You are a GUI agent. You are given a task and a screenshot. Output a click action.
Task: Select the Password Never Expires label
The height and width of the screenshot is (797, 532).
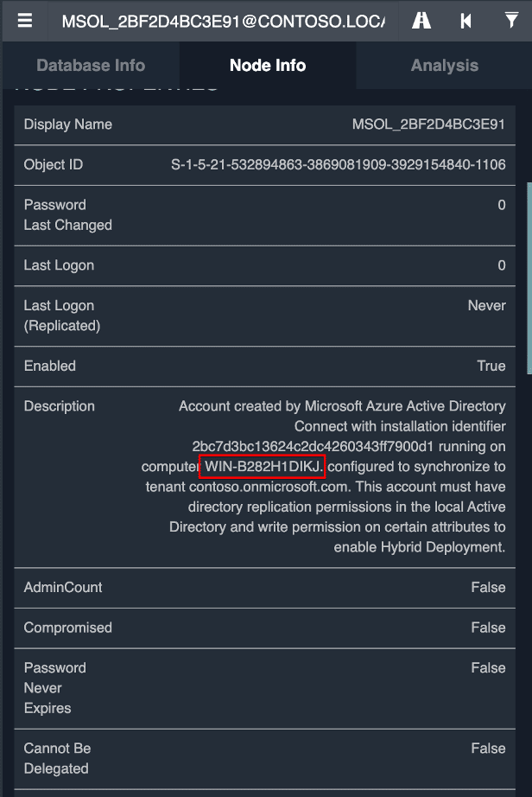(x=54, y=688)
